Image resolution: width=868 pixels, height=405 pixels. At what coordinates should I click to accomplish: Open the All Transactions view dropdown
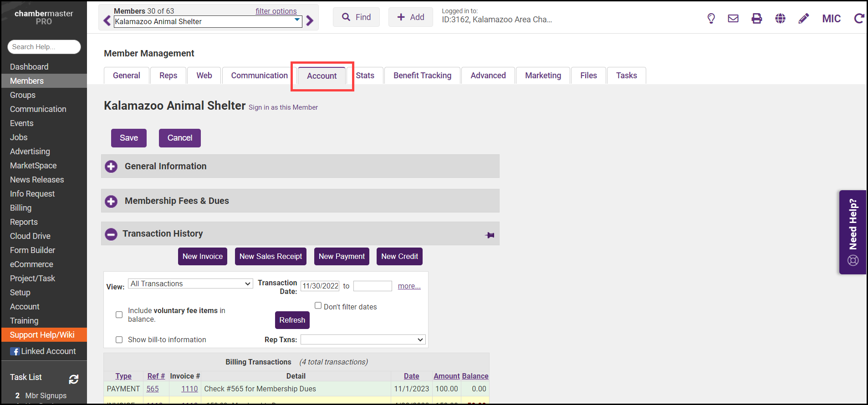pos(190,284)
